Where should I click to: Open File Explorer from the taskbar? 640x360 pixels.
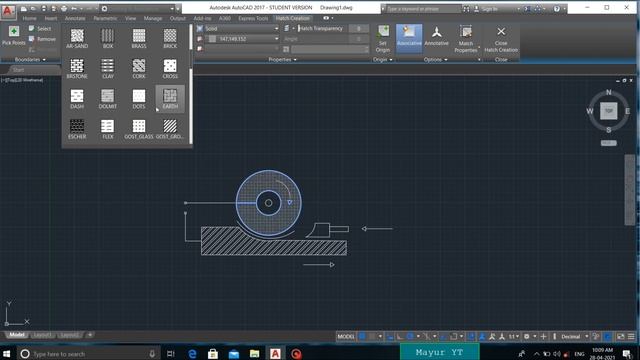point(254,353)
